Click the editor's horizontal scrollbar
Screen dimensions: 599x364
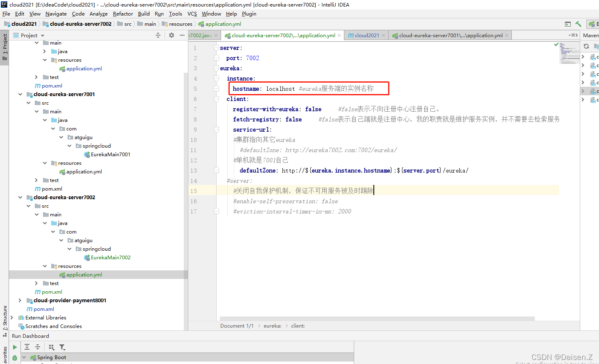pyautogui.click(x=377, y=319)
